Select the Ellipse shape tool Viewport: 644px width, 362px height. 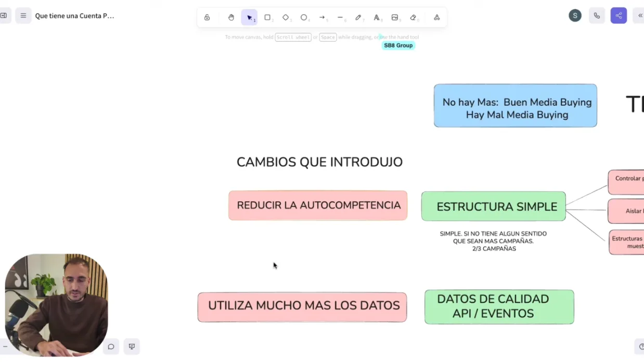(304, 17)
